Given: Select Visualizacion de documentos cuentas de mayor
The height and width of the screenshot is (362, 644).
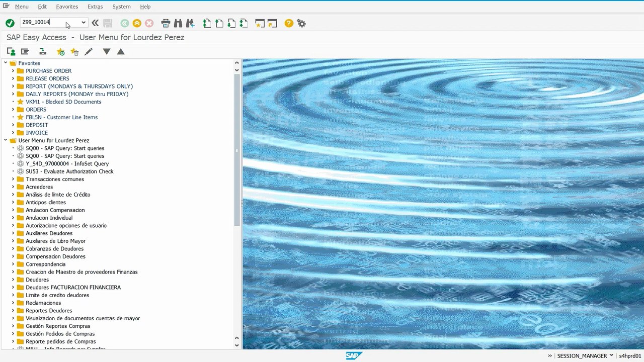Looking at the screenshot, I should click(83, 318).
